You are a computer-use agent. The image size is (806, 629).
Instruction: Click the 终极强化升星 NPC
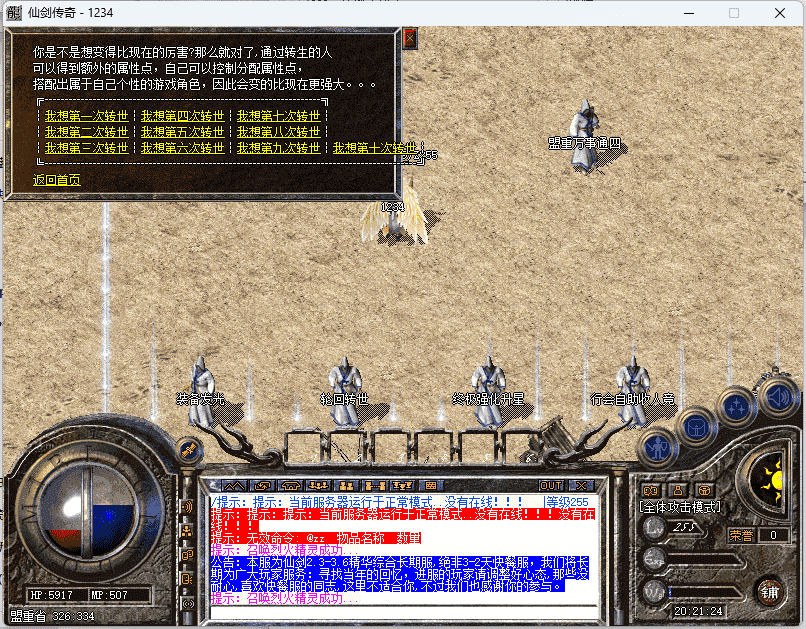pyautogui.click(x=488, y=392)
